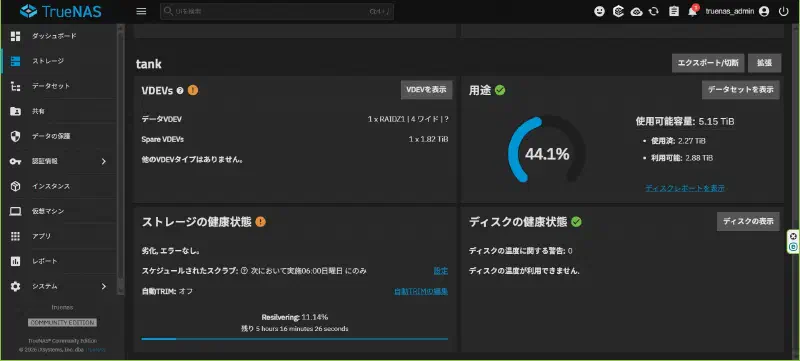The height and width of the screenshot is (361, 800).
Task: Open the task manager clipboard icon
Action: click(x=674, y=11)
